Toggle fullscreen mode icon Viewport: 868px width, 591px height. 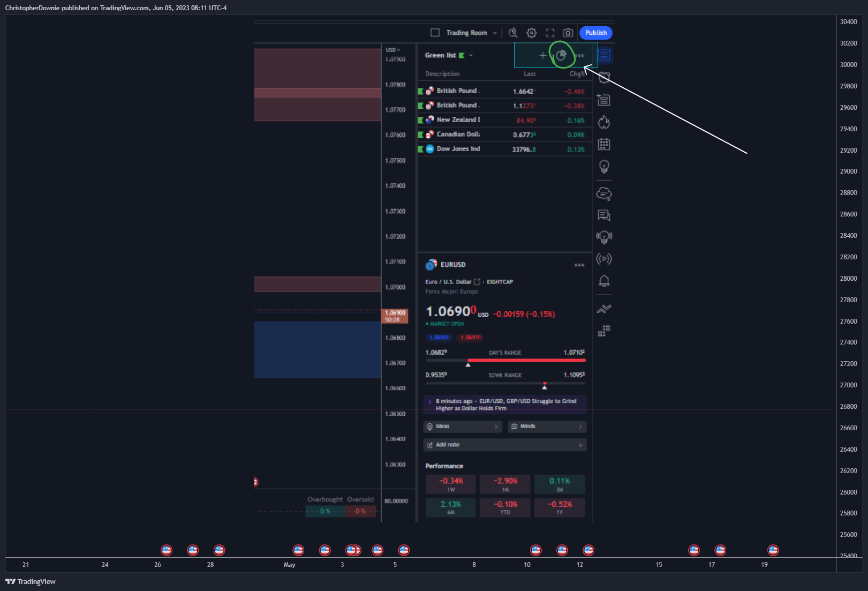(x=550, y=33)
